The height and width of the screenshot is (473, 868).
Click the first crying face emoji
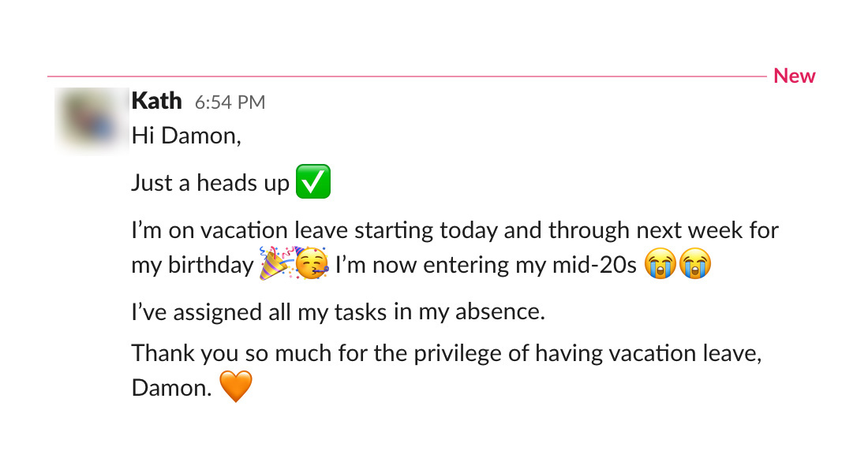tap(660, 265)
